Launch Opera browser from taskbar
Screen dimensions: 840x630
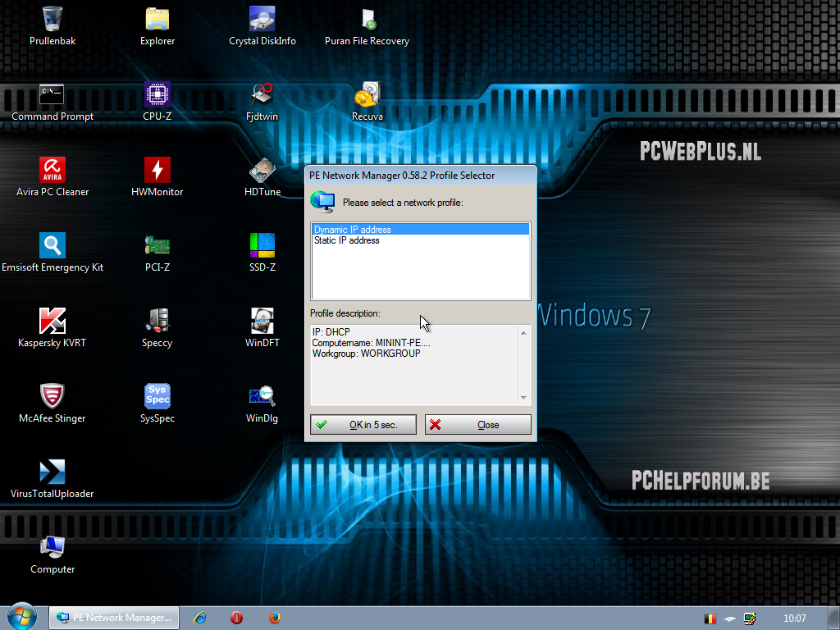pos(236,618)
